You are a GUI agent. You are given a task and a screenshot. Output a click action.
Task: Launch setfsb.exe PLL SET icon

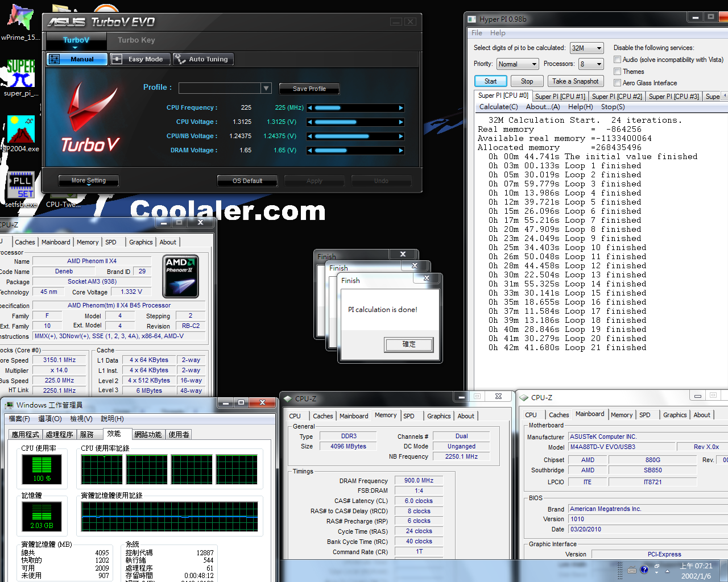[21, 189]
